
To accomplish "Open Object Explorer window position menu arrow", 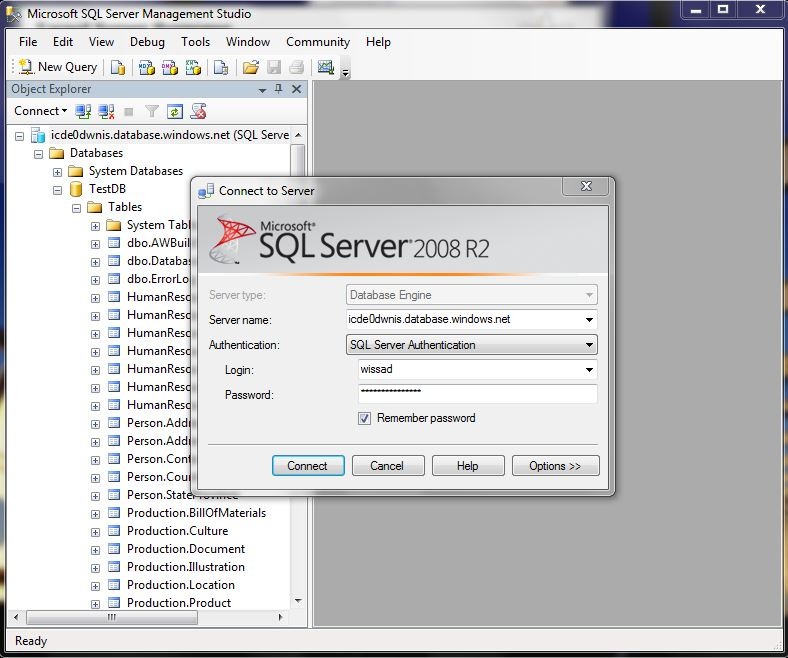I will (262, 90).
